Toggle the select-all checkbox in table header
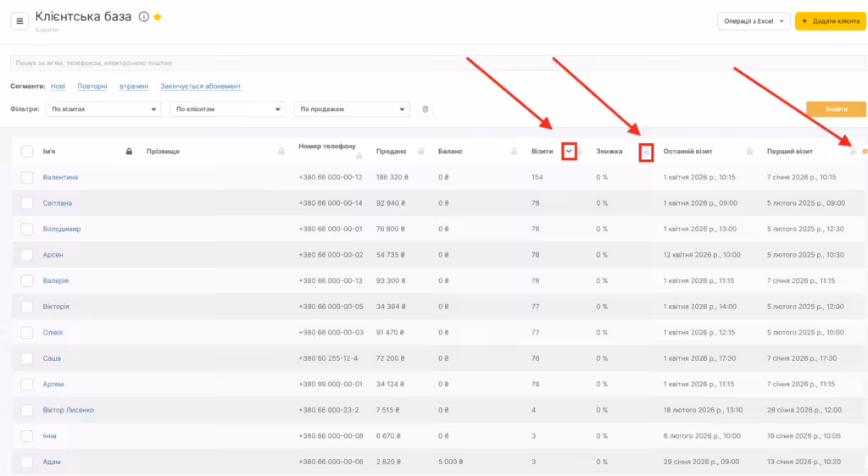 pos(27,152)
